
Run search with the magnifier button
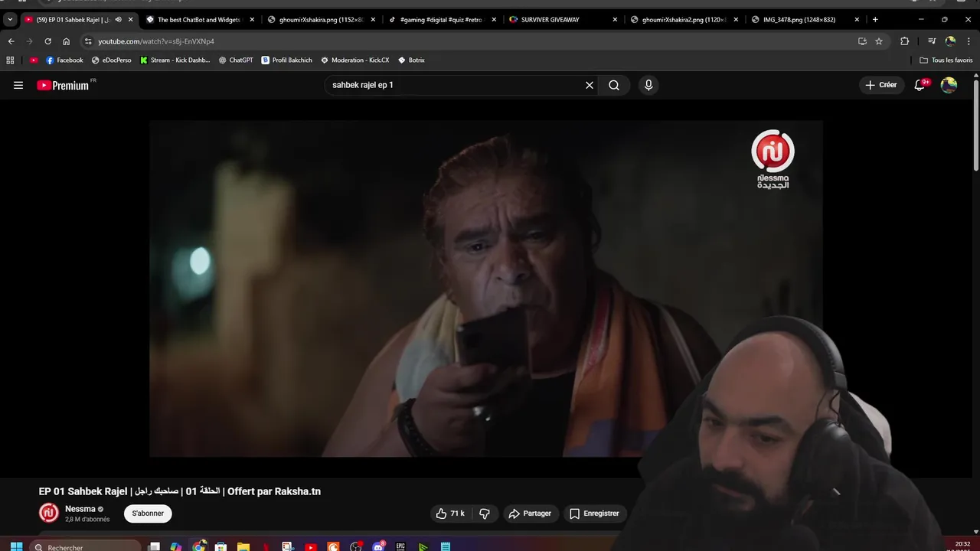(x=614, y=85)
